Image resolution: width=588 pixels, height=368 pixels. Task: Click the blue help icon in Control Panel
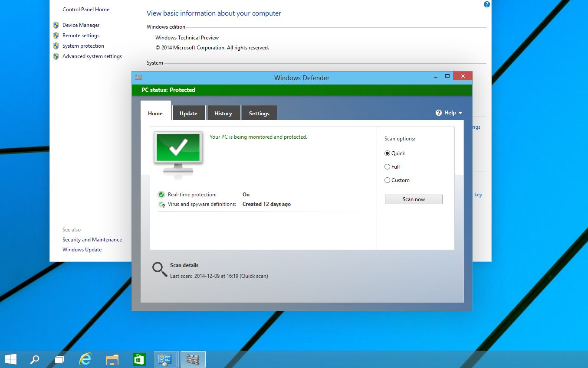coord(486,4)
